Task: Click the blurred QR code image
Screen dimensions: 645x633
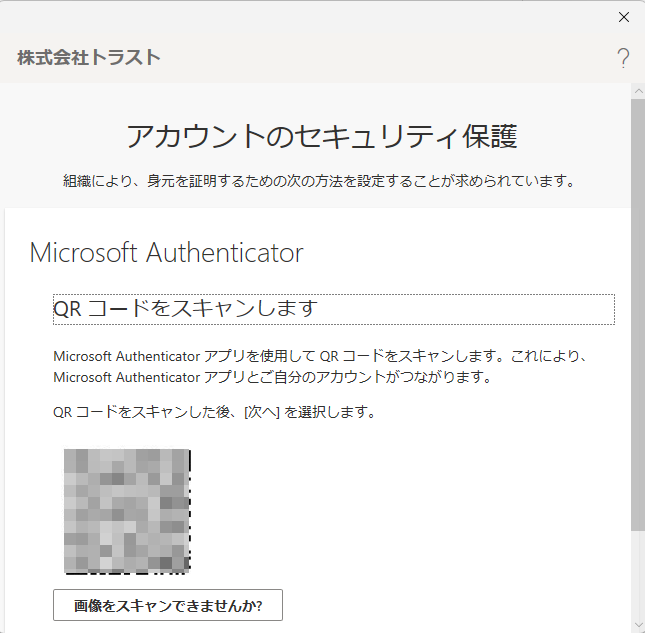Action: pos(127,511)
